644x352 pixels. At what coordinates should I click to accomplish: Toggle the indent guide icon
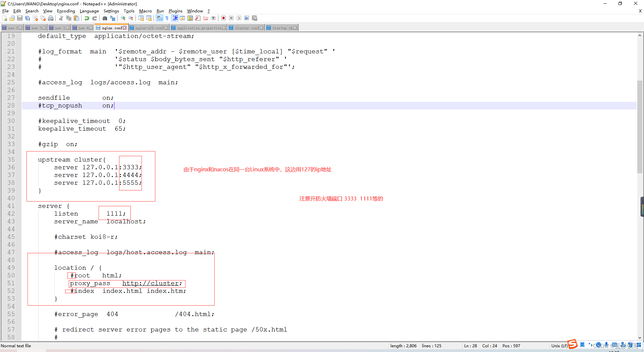(175, 18)
